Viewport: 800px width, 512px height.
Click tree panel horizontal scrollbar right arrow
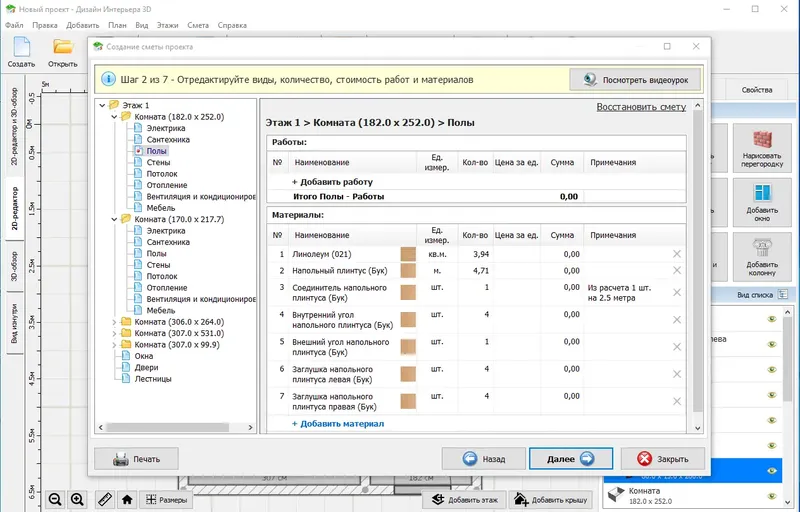click(251, 427)
